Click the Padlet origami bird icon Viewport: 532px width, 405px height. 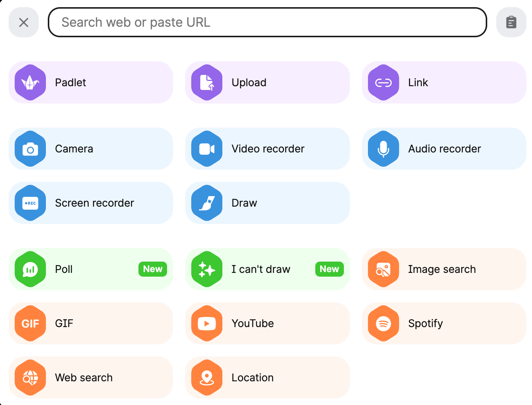(x=30, y=82)
